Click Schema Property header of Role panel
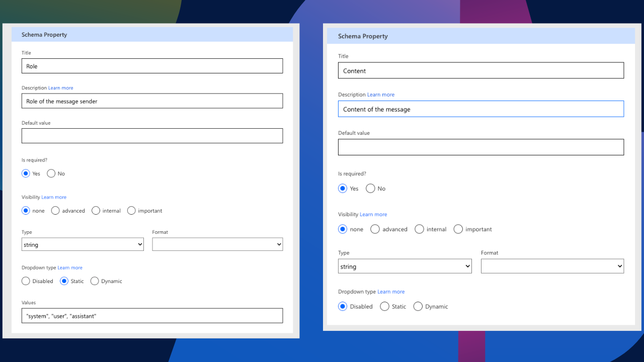This screenshot has width=644, height=362. click(152, 35)
